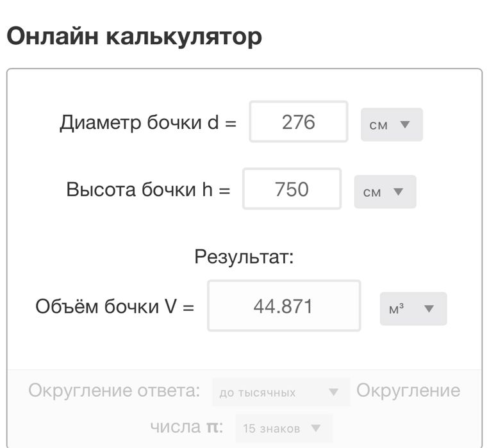489x448 pixels.
Task: Click the 'Диаметр бочки d =' label
Action: [x=148, y=122]
